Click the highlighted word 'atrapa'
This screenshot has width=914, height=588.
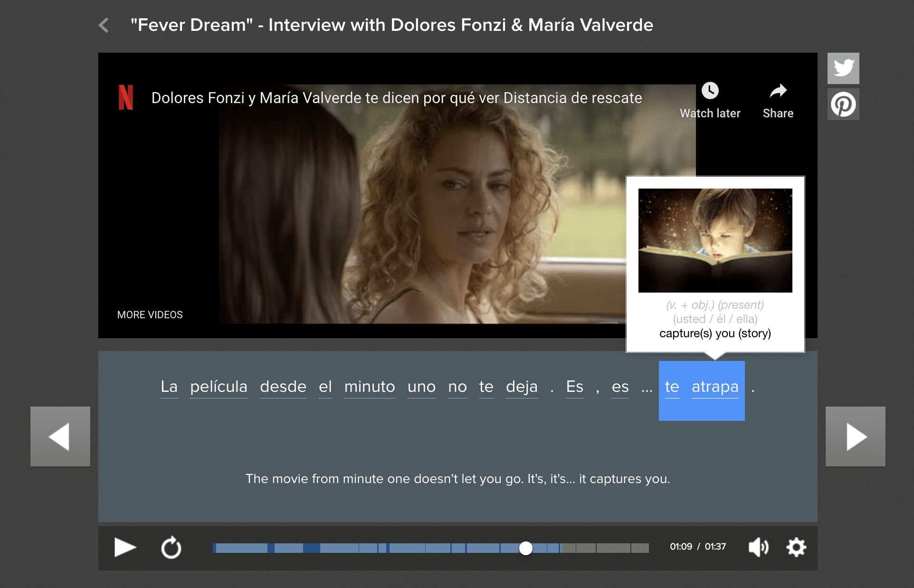[x=715, y=387]
